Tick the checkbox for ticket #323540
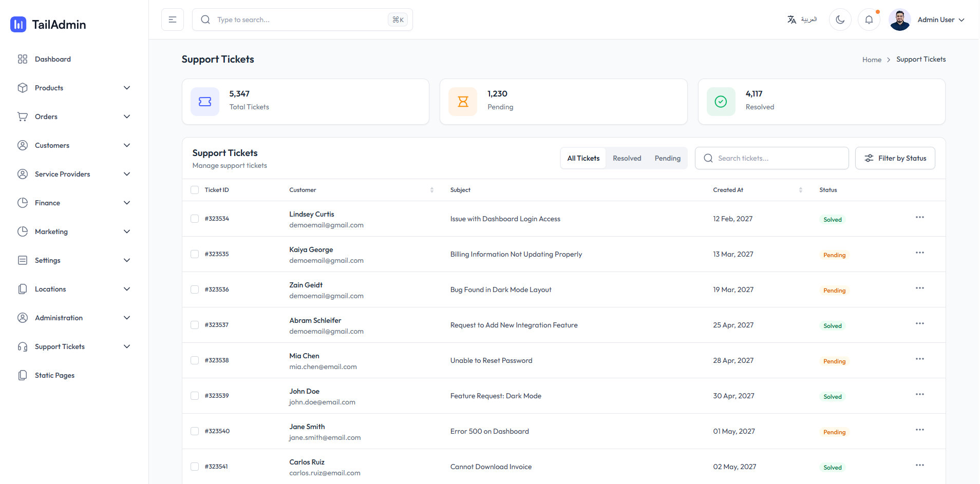 click(x=195, y=431)
